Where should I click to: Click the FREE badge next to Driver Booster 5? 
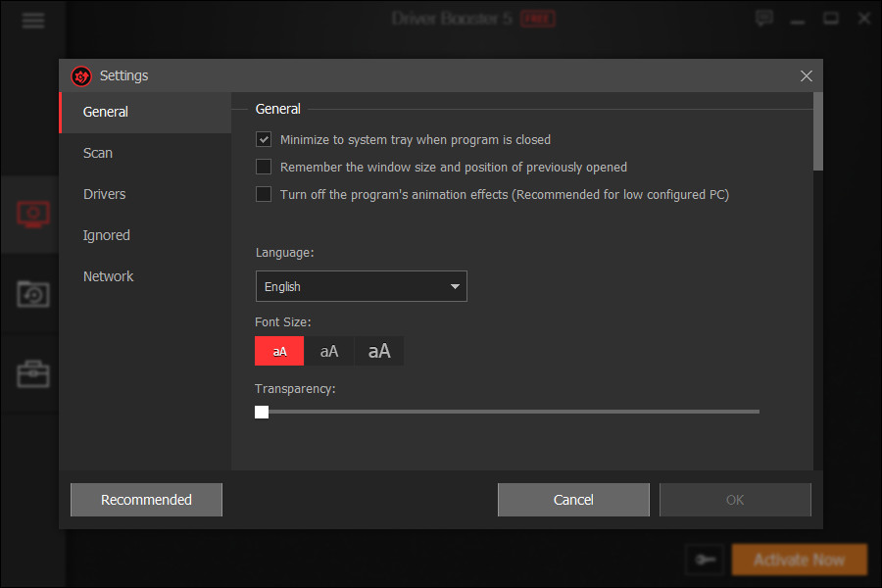[537, 18]
